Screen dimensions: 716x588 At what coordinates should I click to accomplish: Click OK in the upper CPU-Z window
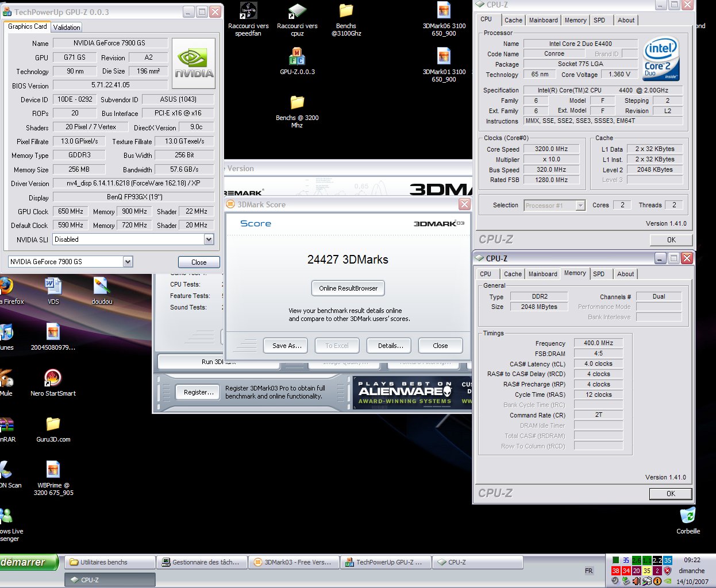(671, 240)
